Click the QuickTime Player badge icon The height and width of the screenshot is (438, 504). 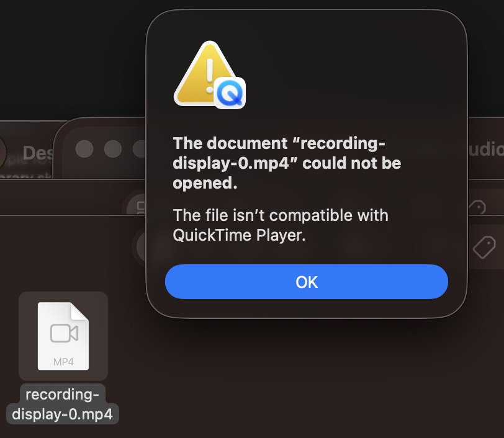230,94
